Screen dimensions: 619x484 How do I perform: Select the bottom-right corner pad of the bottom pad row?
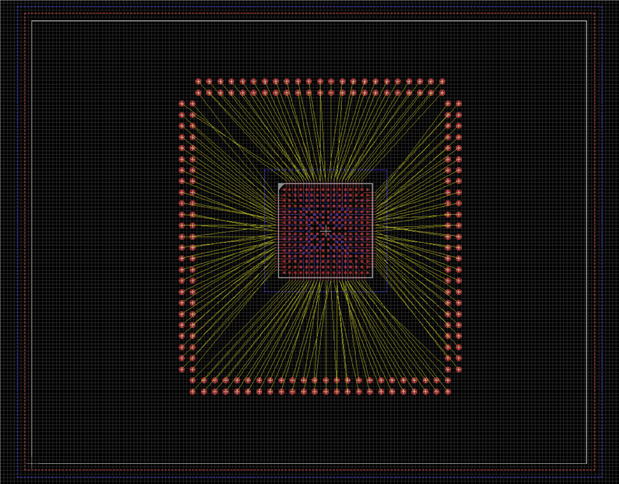(448, 392)
